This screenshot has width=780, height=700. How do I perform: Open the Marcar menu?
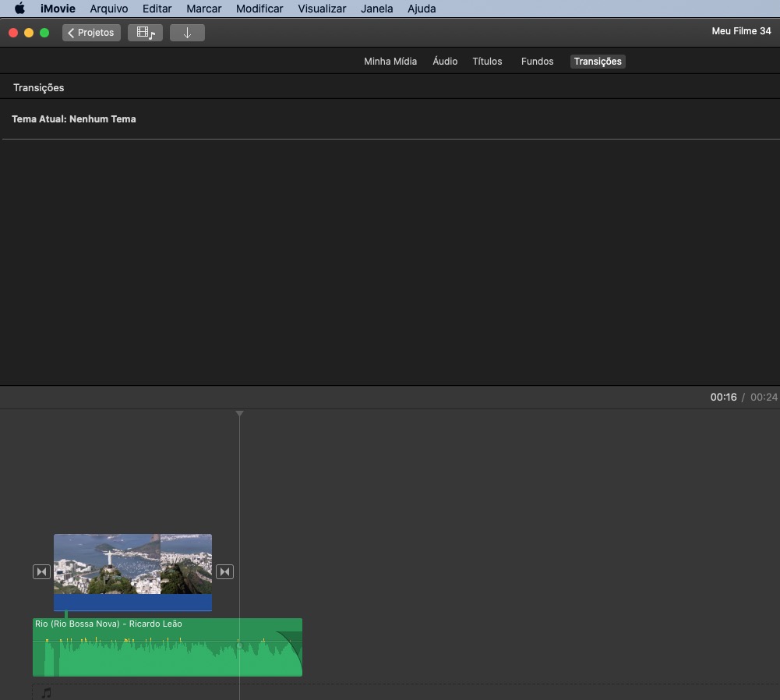(x=203, y=9)
